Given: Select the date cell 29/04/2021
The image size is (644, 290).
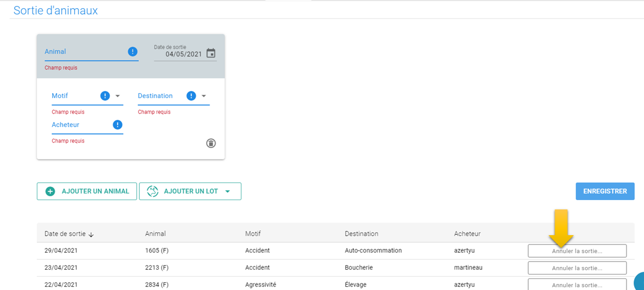Looking at the screenshot, I should [61, 250].
